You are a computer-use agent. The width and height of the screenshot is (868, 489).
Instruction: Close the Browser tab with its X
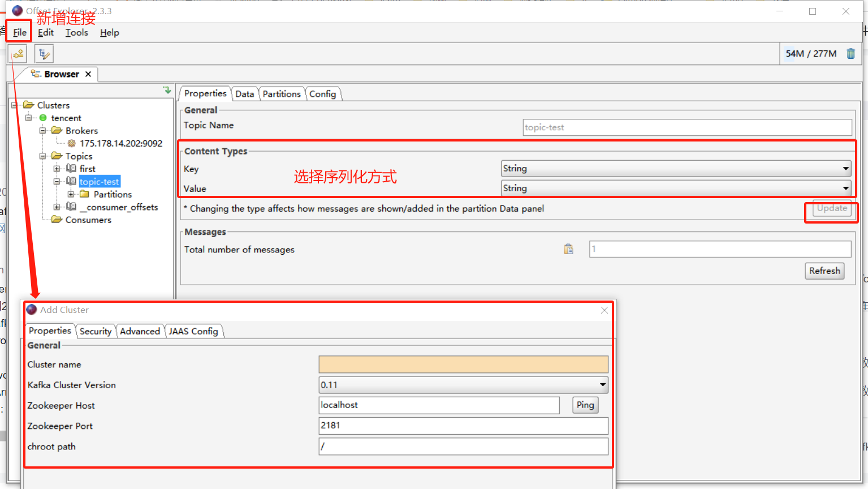point(88,74)
